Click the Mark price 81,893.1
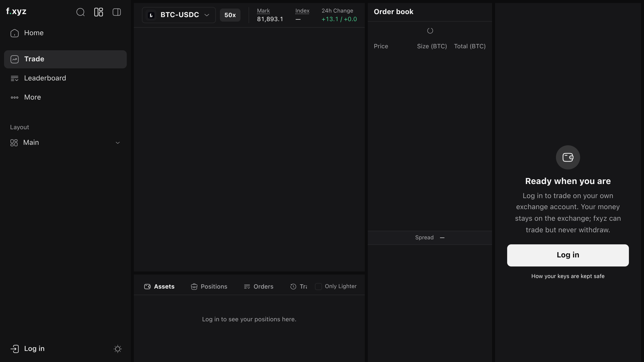 pyautogui.click(x=270, y=19)
